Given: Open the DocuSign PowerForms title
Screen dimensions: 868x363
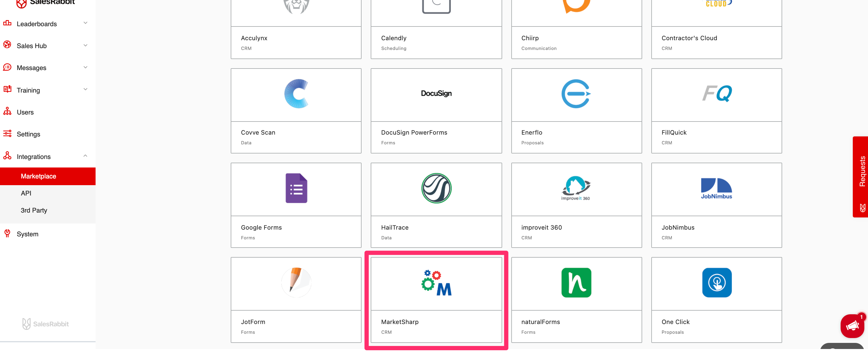Looking at the screenshot, I should click(414, 132).
